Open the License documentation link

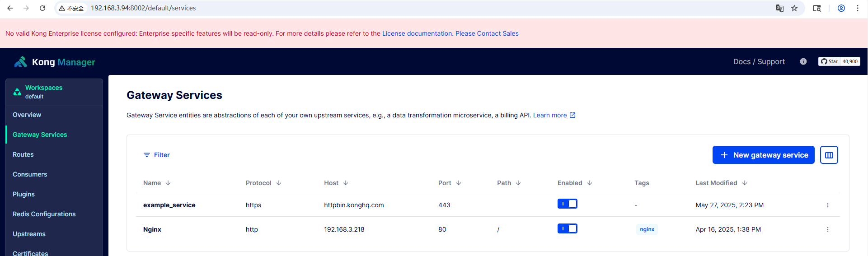(x=417, y=33)
